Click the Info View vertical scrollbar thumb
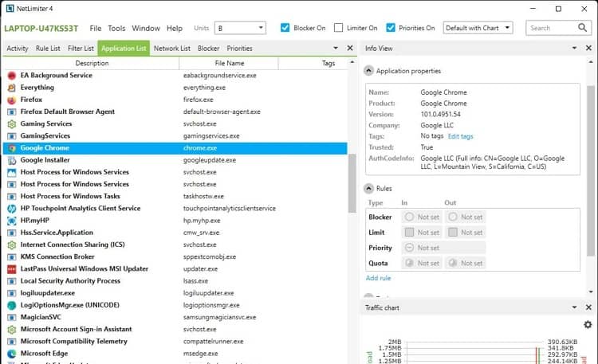 (x=591, y=170)
